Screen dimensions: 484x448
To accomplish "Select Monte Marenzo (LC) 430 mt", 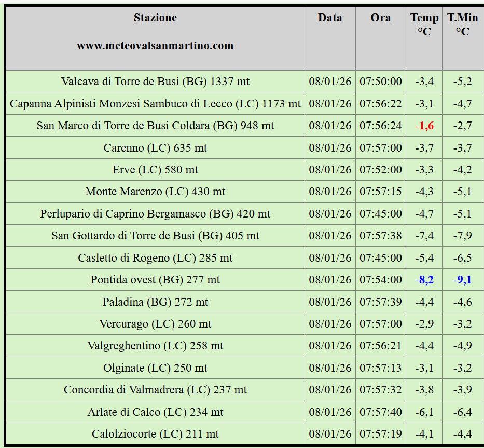I will pos(155,192).
